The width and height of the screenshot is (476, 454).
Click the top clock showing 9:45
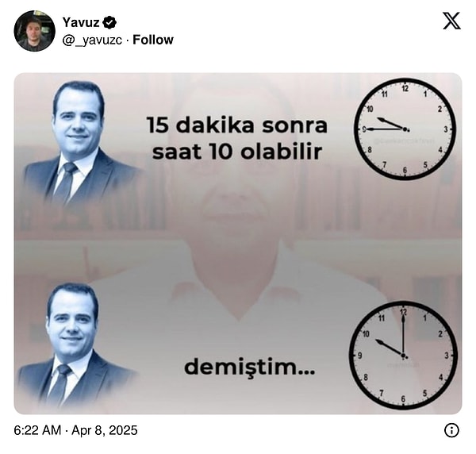tap(405, 129)
